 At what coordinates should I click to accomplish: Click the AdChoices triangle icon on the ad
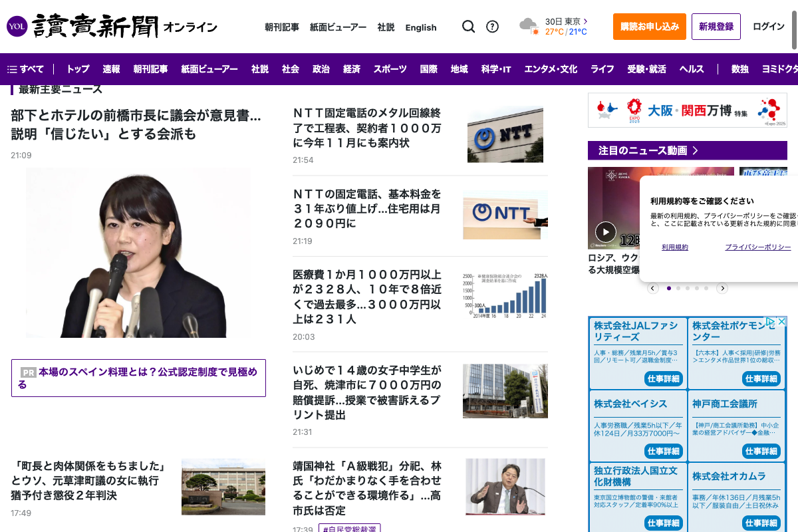pos(771,322)
